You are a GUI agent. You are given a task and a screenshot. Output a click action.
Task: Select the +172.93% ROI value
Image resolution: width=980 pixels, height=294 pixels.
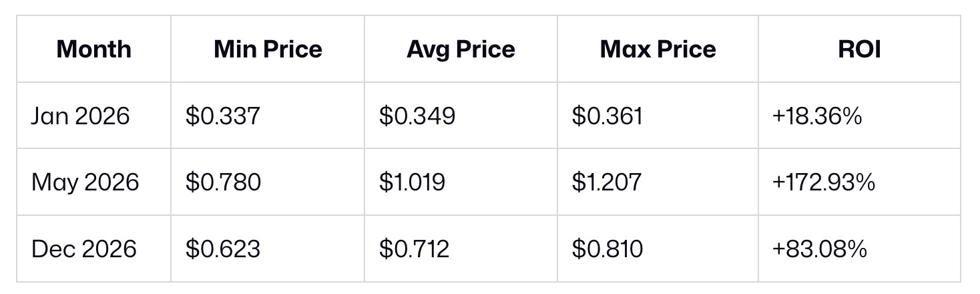click(823, 182)
